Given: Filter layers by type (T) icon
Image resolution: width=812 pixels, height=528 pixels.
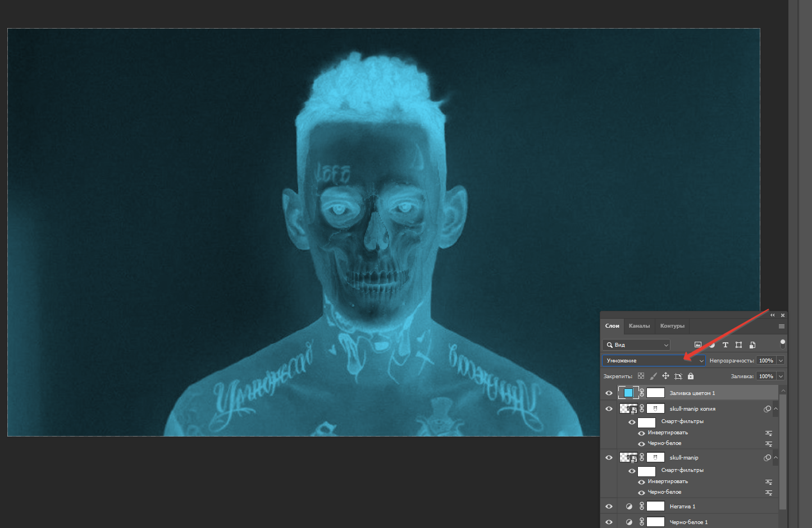Looking at the screenshot, I should 725,345.
